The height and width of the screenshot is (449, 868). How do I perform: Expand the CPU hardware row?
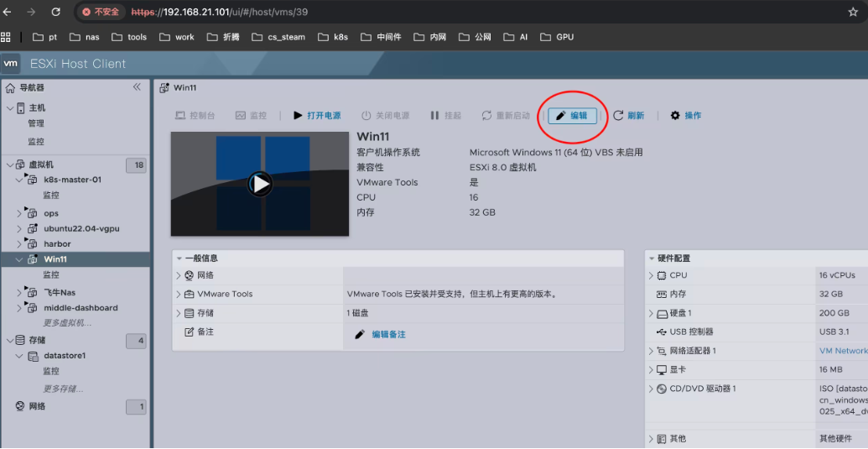coord(651,275)
